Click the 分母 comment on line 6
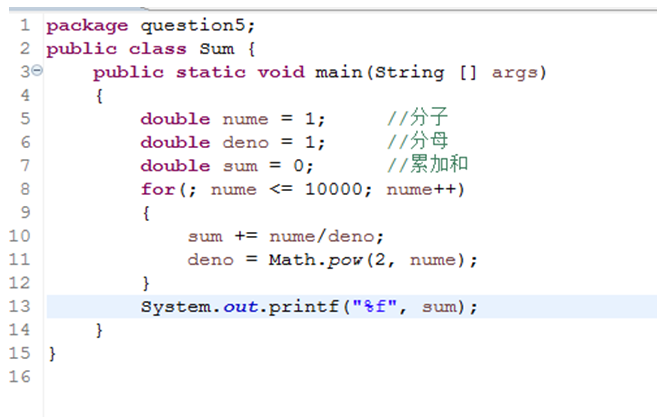The width and height of the screenshot is (670, 417). (418, 142)
